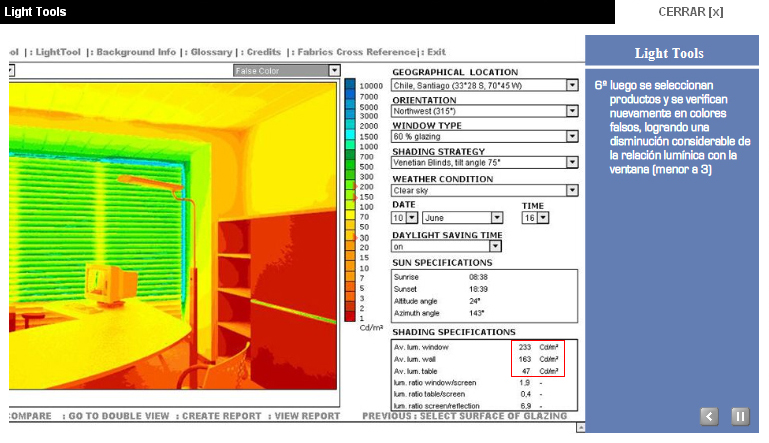This screenshot has height=443, width=769.
Task: Open the Window Type dropdown
Action: (572, 136)
